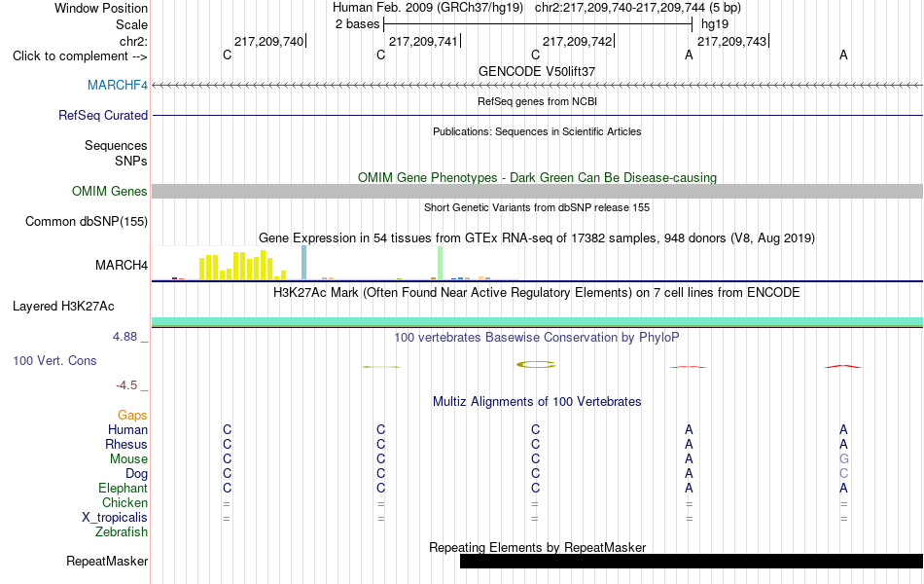This screenshot has width=924, height=584.
Task: Click 'Publications: Sequences in Scientific Articles' title
Action: coord(537,131)
